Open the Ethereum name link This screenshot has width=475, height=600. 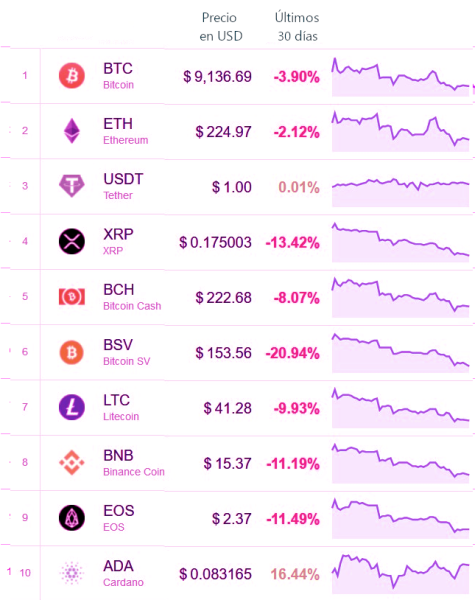click(126, 140)
